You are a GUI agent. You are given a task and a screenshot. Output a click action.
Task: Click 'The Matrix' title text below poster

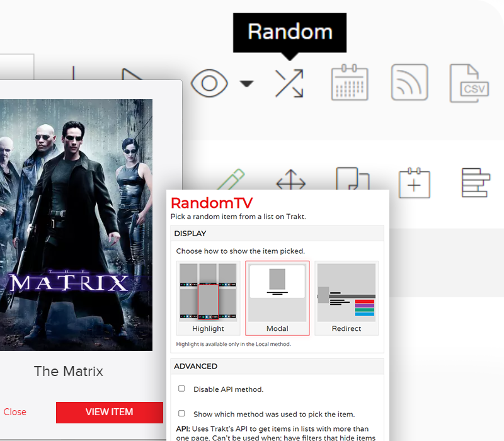[x=69, y=372]
